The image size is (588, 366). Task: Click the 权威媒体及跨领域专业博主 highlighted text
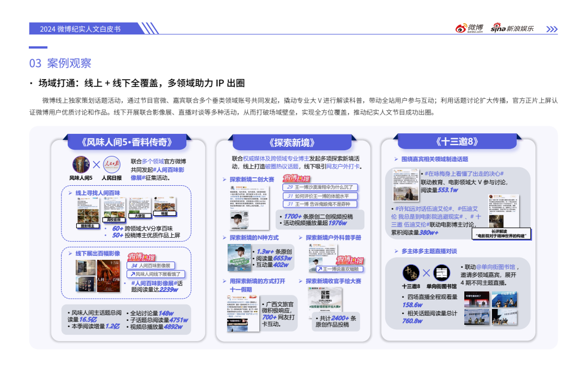coord(276,159)
